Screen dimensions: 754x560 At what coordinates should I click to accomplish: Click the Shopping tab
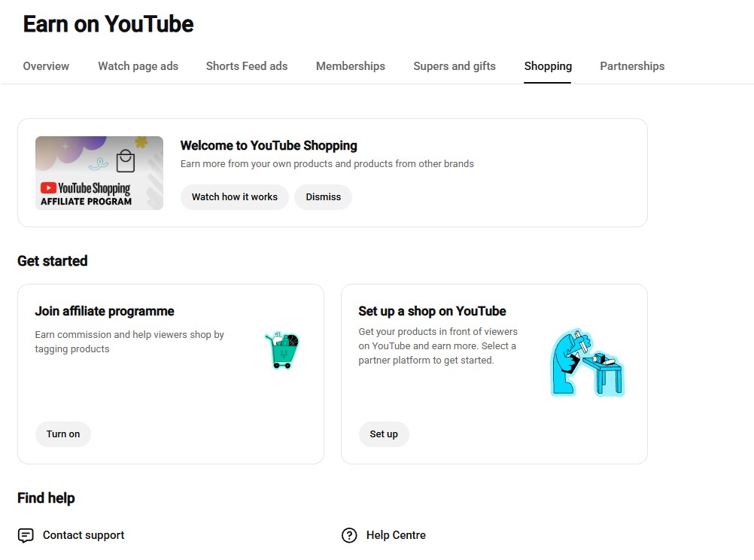click(x=548, y=66)
